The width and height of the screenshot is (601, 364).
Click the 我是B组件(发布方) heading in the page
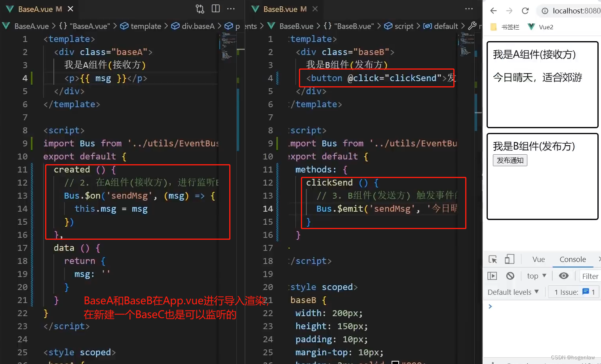534,146
